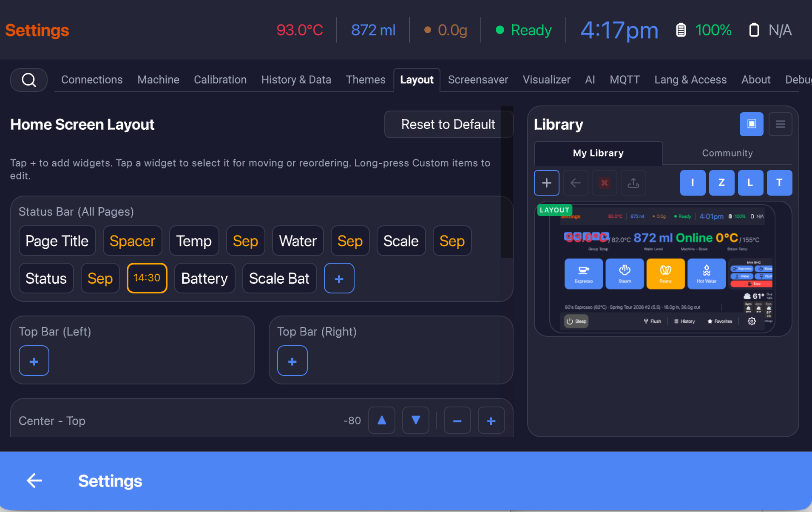The width and height of the screenshot is (812, 512).
Task: Apply selected library item with left arrow
Action: [576, 183]
